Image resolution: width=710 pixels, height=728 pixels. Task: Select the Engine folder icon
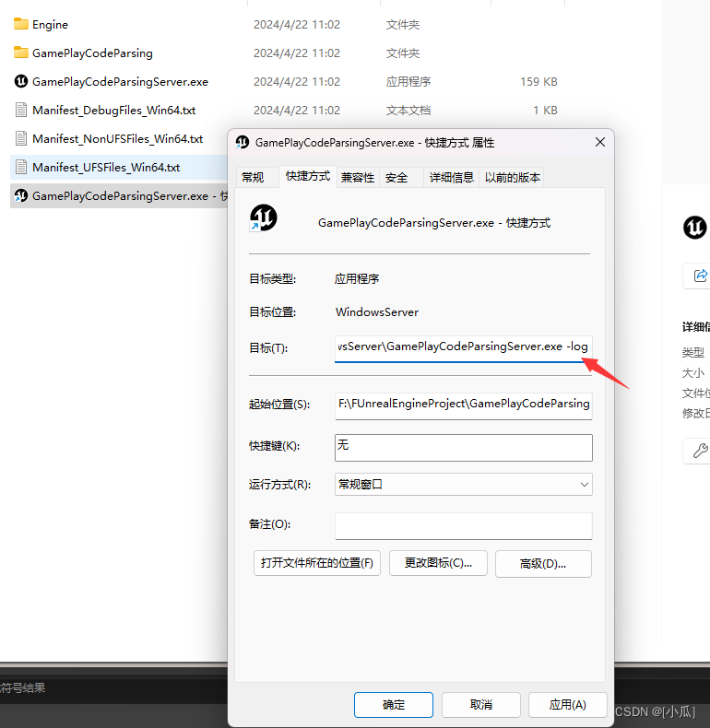click(x=21, y=24)
